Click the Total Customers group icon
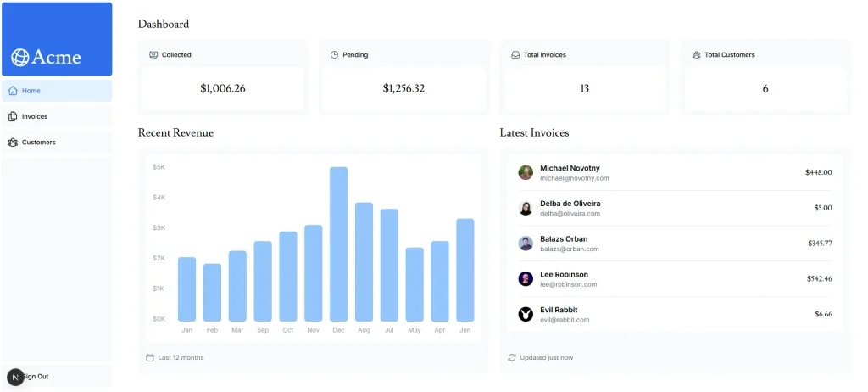Screen dimensions: 868x392 tap(697, 55)
